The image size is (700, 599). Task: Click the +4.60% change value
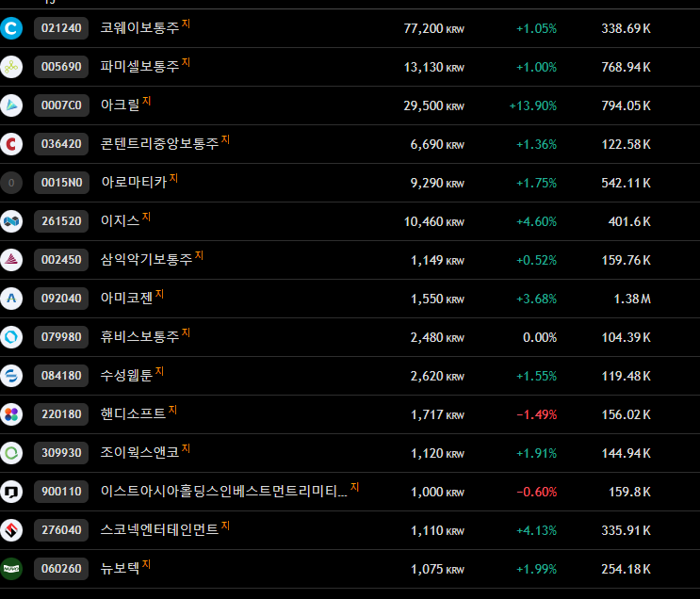tap(537, 222)
